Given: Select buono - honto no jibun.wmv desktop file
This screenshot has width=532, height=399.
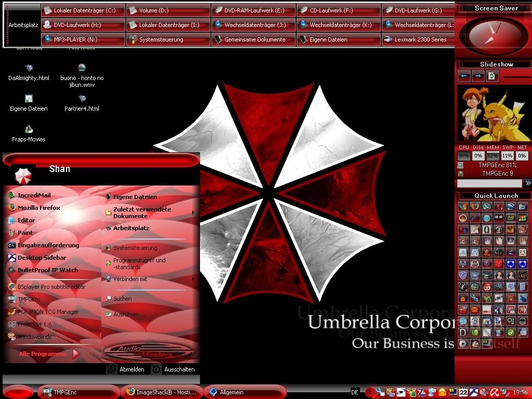Looking at the screenshot, I should pyautogui.click(x=82, y=76).
